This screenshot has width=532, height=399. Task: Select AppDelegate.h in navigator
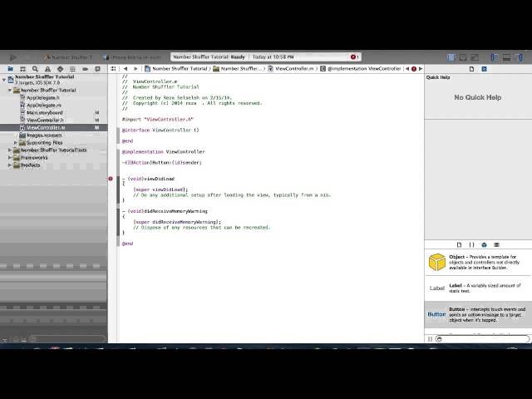pyautogui.click(x=43, y=98)
